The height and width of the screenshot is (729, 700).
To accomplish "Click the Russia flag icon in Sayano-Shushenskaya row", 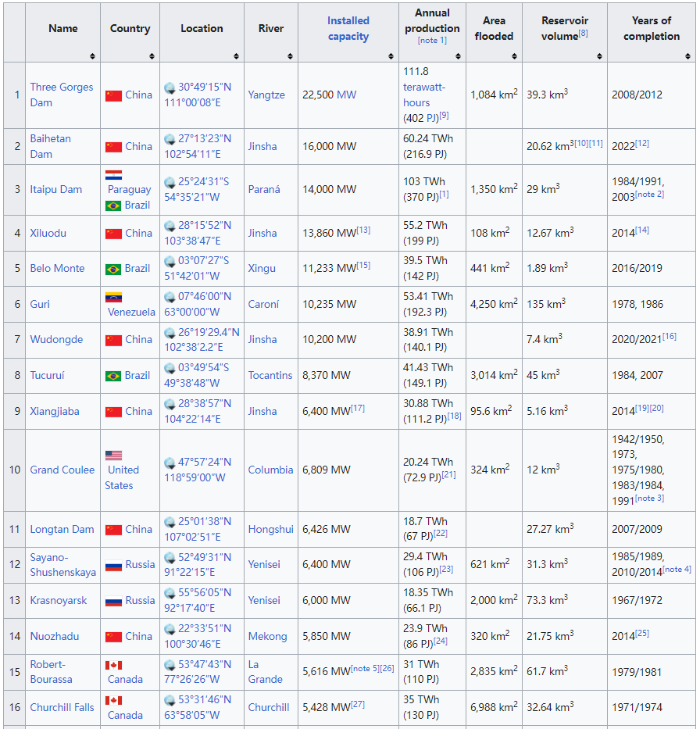I will click(113, 566).
